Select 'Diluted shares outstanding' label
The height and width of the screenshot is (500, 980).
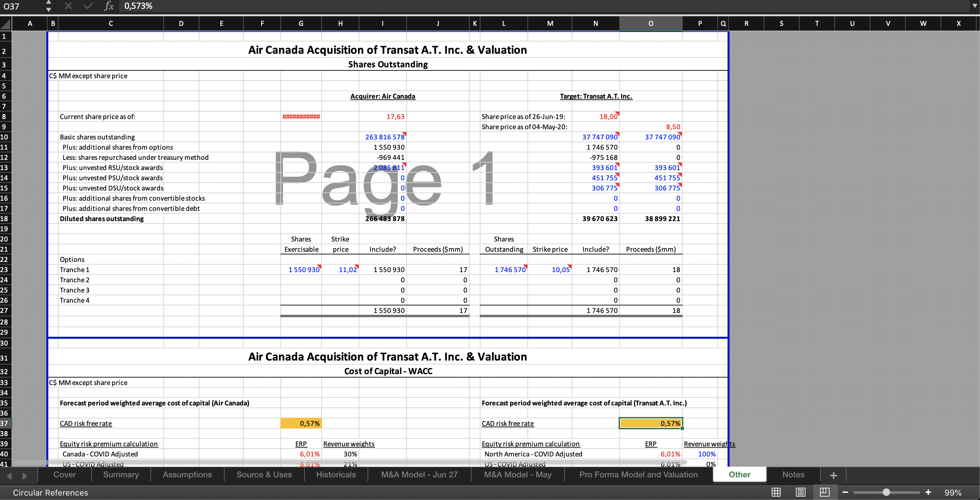click(x=102, y=219)
